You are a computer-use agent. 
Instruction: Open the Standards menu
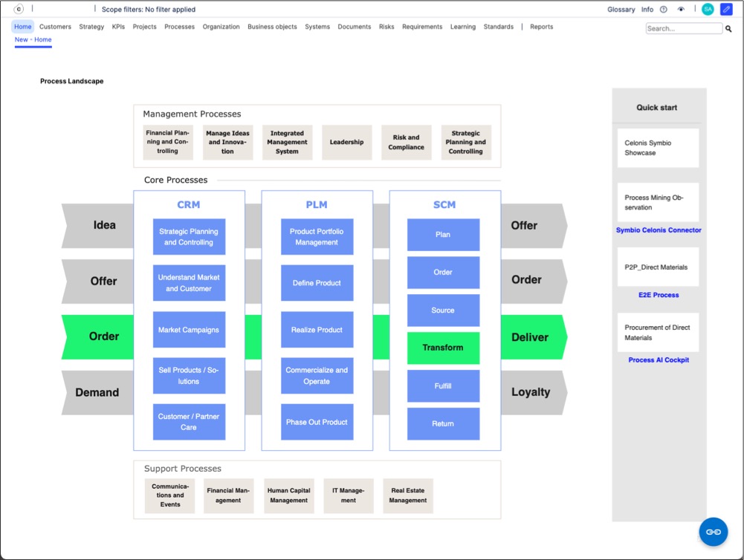click(x=498, y=27)
